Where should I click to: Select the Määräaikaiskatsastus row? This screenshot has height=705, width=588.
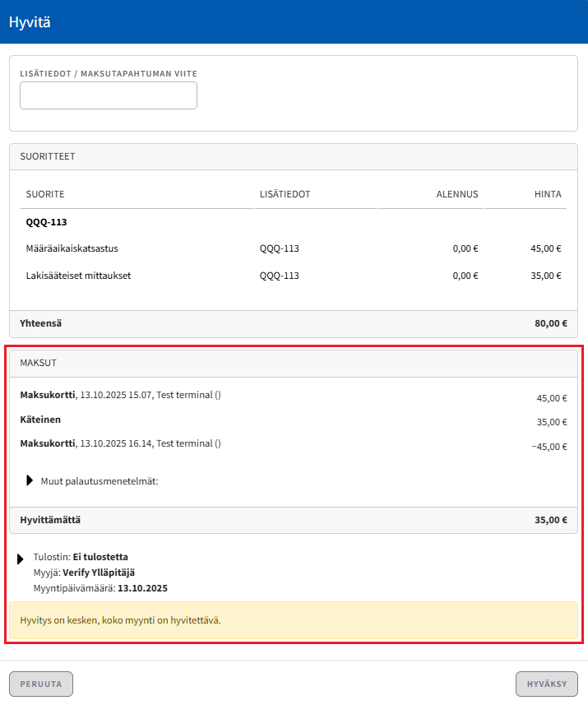tap(78, 248)
